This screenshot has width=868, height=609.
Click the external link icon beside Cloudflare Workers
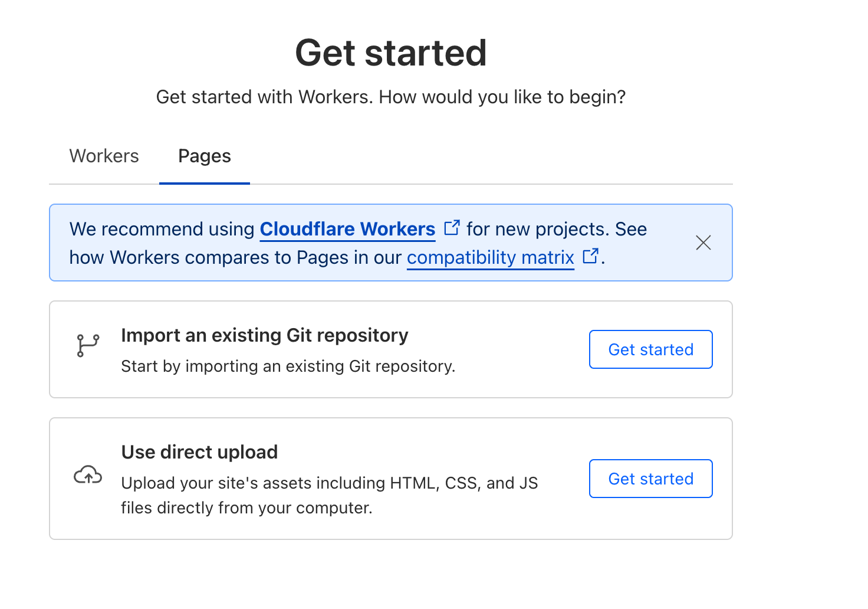coord(451,227)
